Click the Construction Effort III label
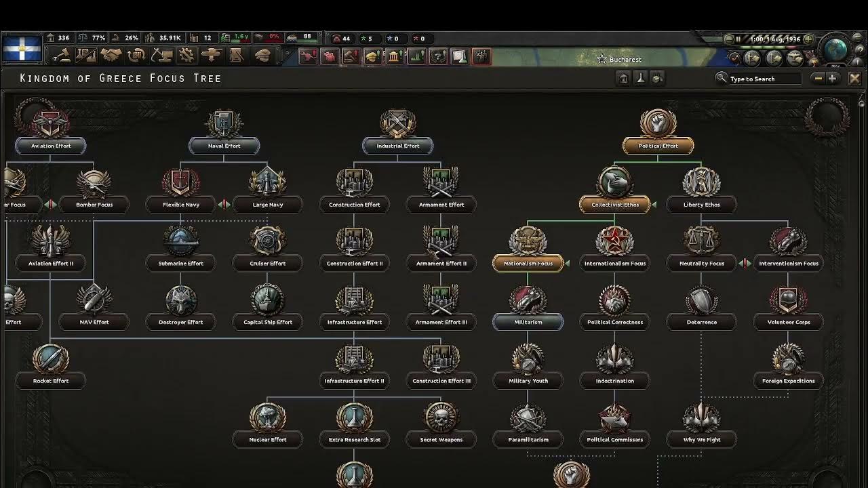 [441, 381]
